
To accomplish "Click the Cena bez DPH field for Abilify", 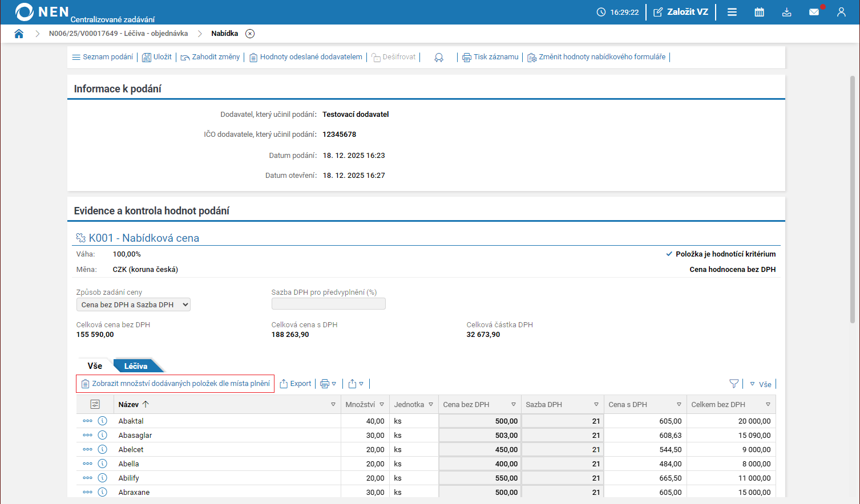I will click(479, 478).
